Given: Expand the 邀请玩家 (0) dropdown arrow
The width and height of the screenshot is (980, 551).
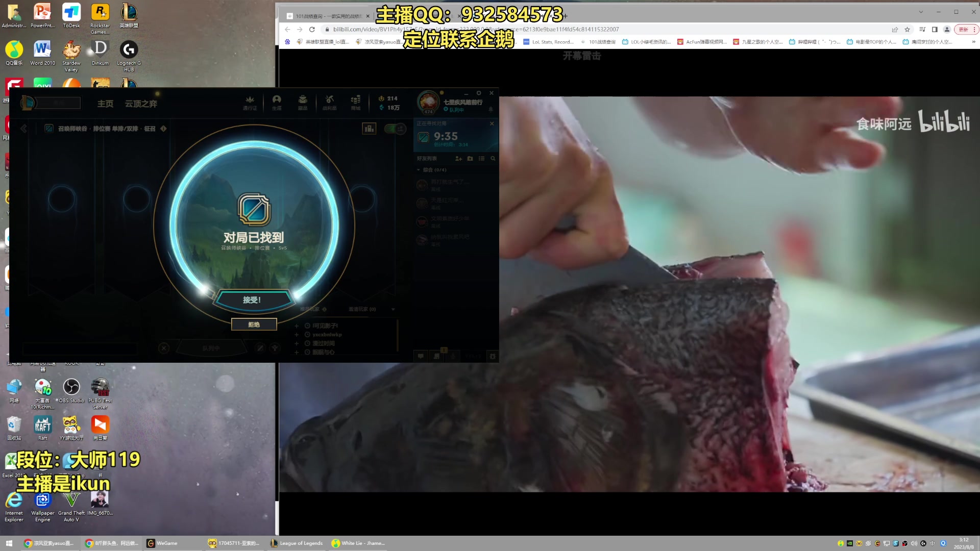Looking at the screenshot, I should 393,309.
